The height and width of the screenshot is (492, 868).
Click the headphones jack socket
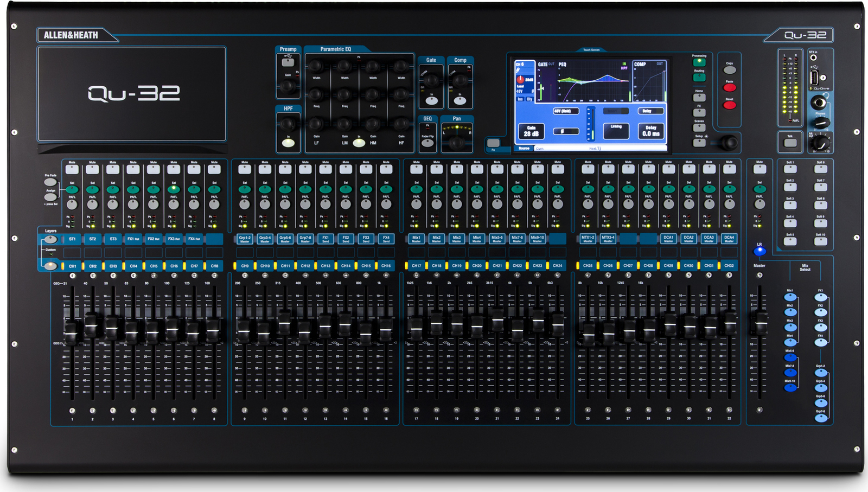818,103
